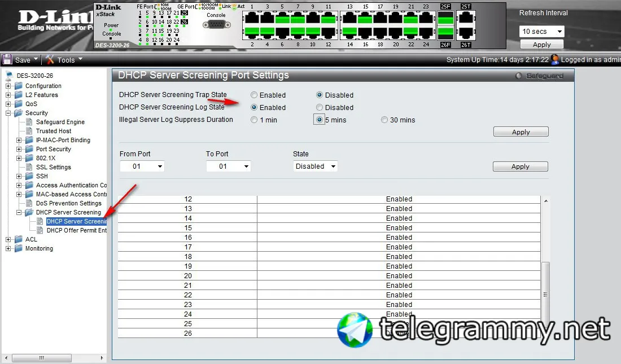Open the Safeguard Engine page
This screenshot has height=364, width=621.
pos(60,122)
